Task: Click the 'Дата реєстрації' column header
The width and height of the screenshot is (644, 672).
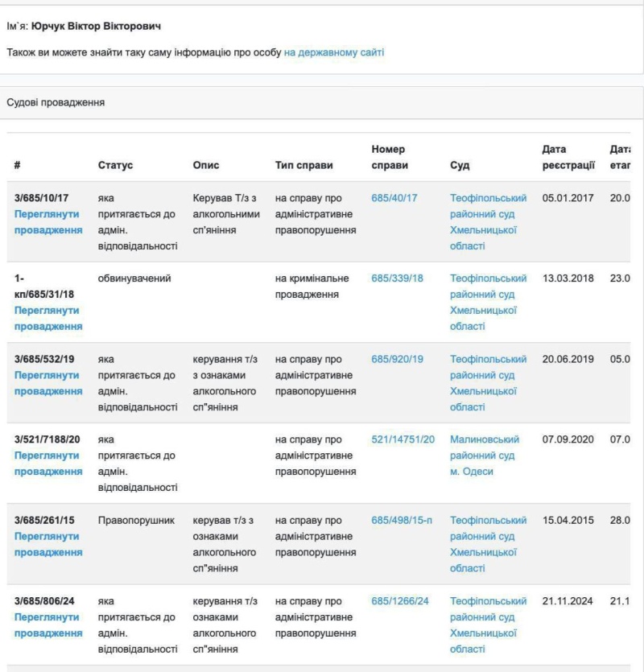Action: [x=568, y=157]
